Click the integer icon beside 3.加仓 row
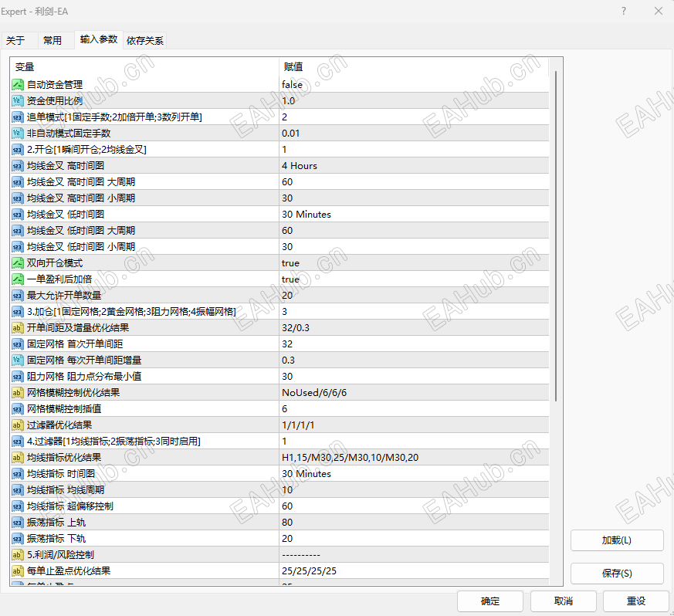The image size is (674, 616). point(17,312)
